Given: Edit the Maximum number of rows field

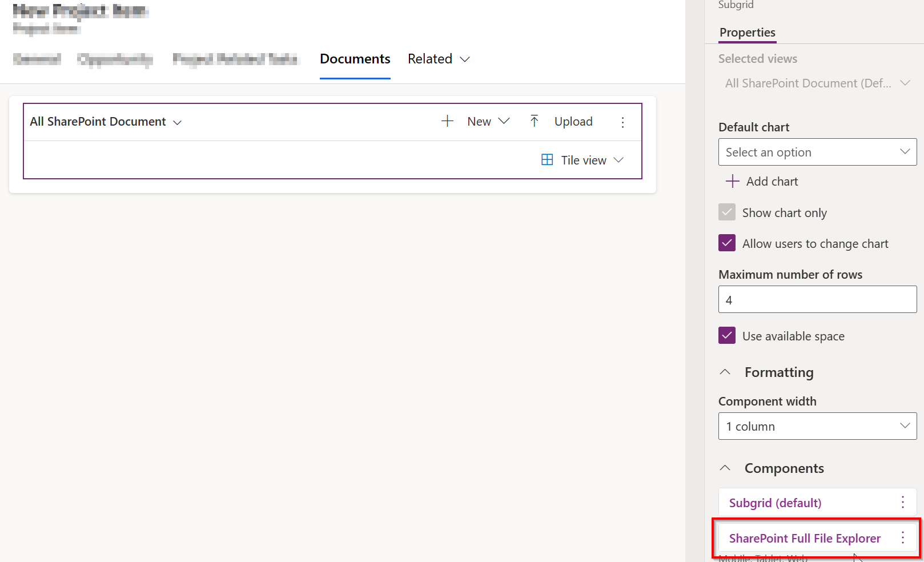Looking at the screenshot, I should pyautogui.click(x=817, y=299).
